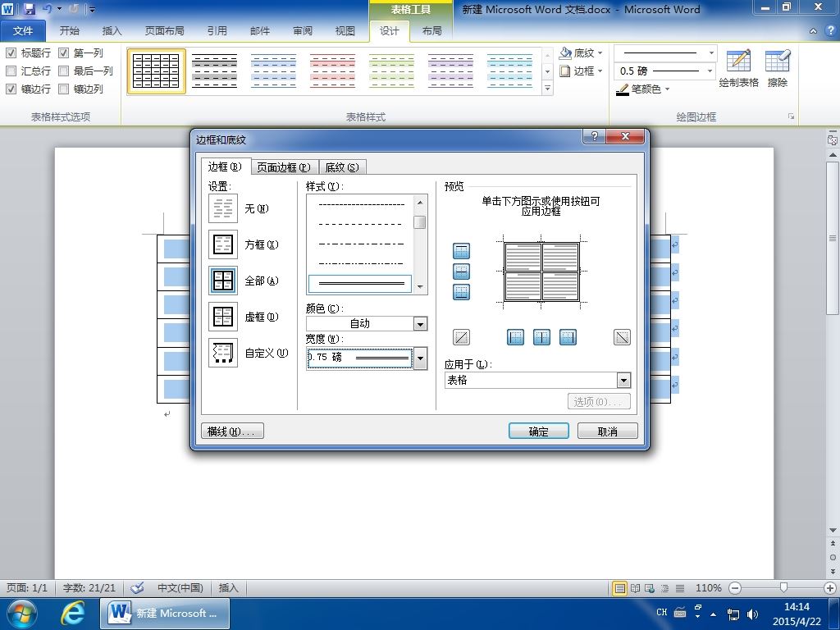Screen dimensions: 840x630
Task: Click the 确定 button
Action: point(538,431)
